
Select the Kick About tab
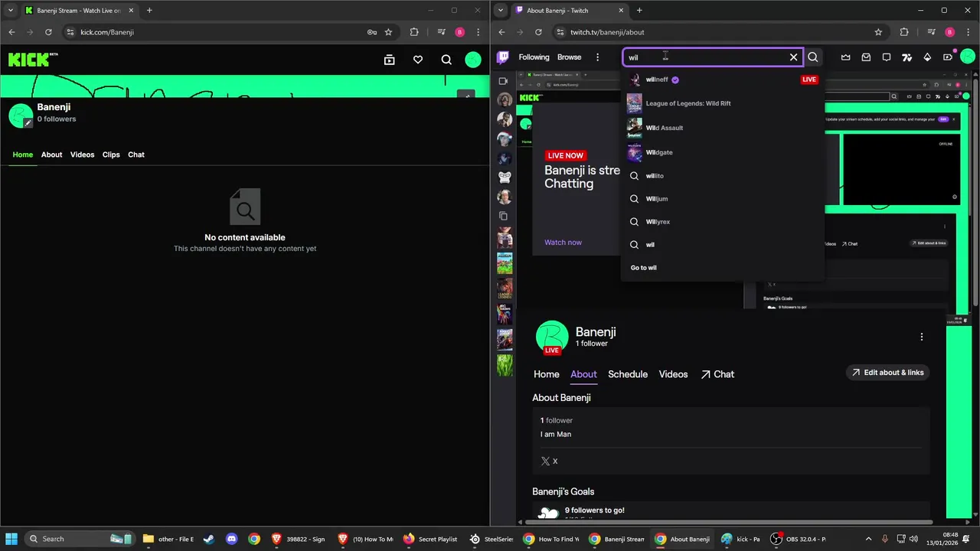point(51,155)
